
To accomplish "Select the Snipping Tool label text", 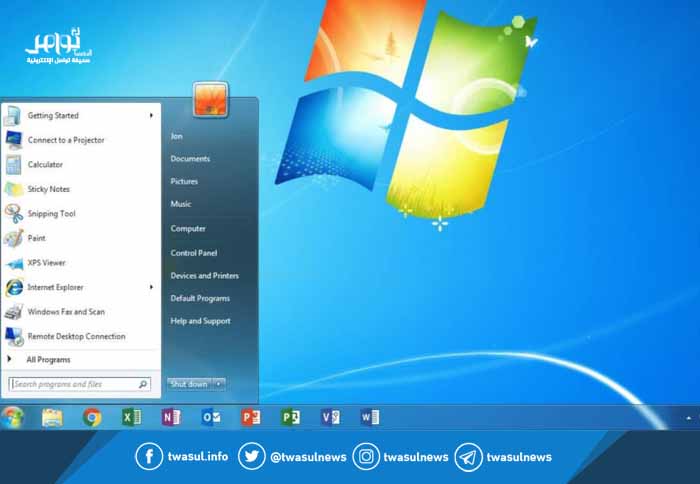I will tap(51, 214).
